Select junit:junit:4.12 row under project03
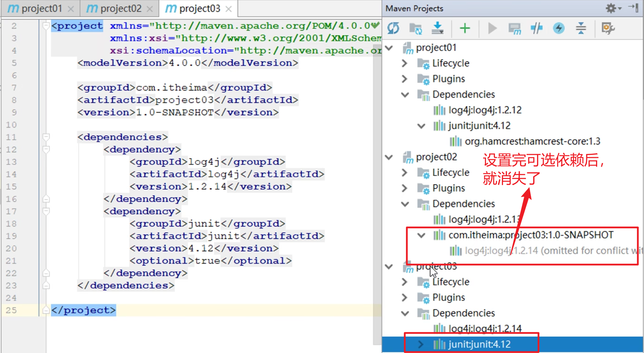This screenshot has height=353, width=644. (x=513, y=344)
